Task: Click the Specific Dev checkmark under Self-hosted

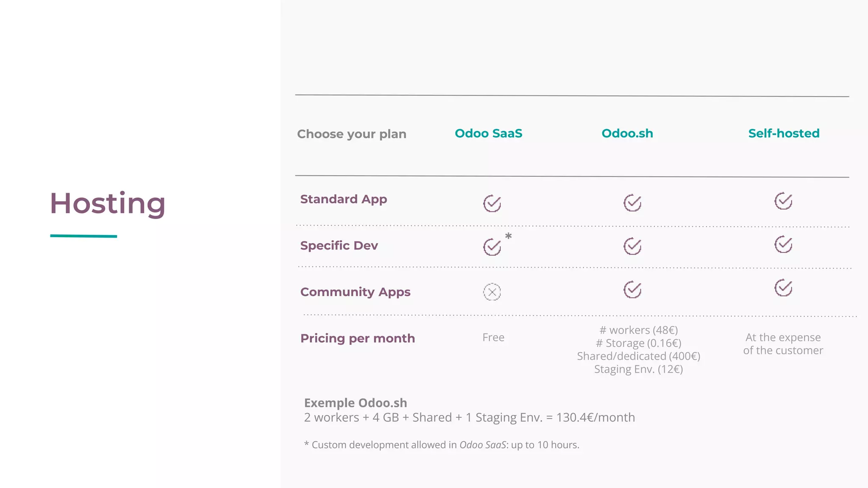Action: pyautogui.click(x=783, y=244)
